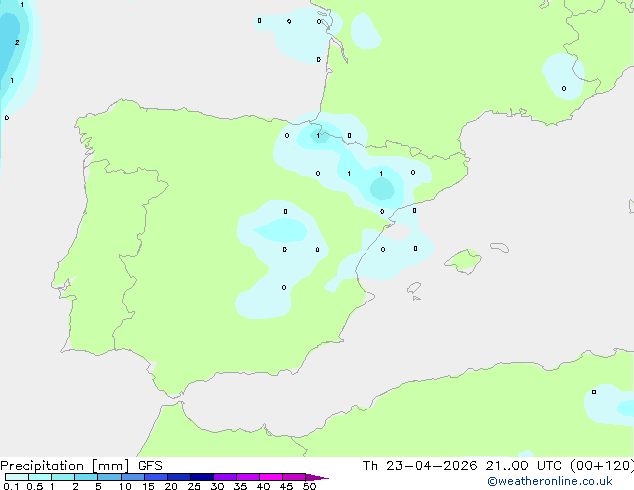Pick the 40–45 mm magenta legend box

point(271,477)
